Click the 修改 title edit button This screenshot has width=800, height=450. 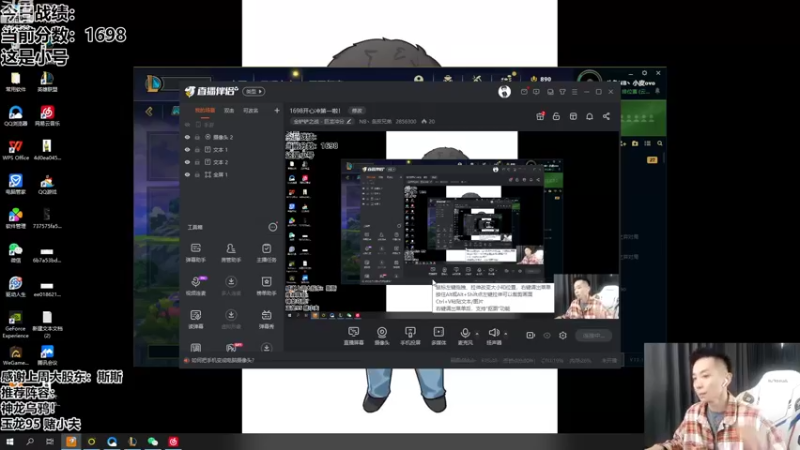[x=357, y=110]
